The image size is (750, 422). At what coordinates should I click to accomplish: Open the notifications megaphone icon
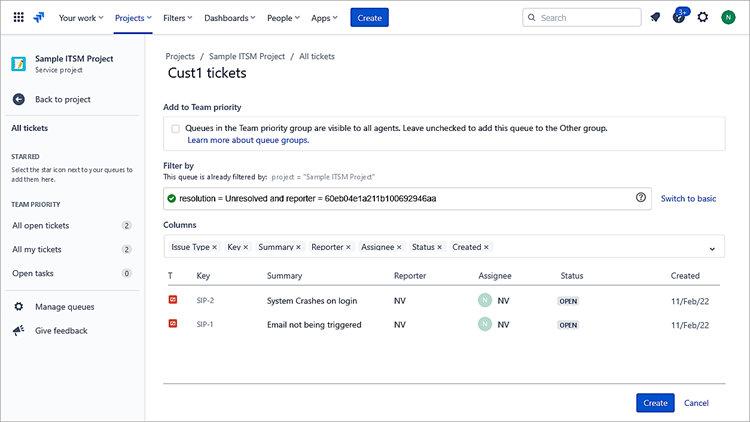tap(655, 17)
